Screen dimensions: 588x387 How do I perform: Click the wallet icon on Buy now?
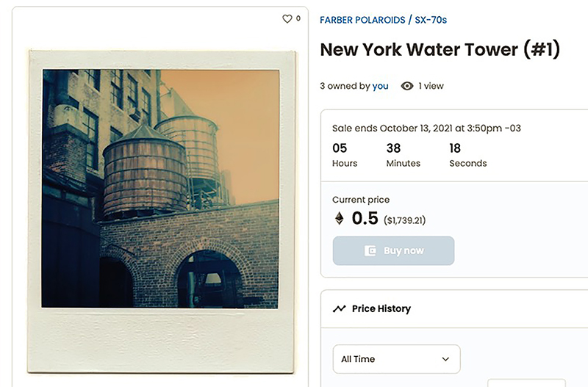coord(370,250)
